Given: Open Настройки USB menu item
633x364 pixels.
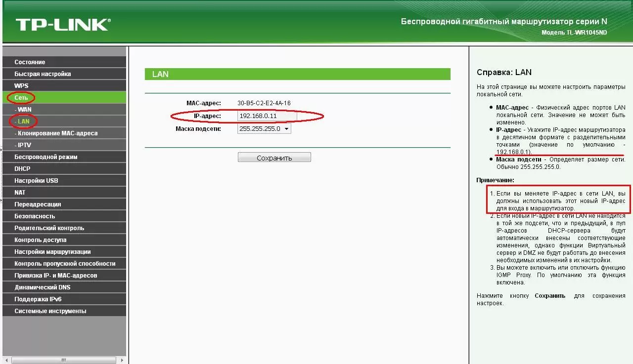Looking at the screenshot, I should pyautogui.click(x=36, y=181).
